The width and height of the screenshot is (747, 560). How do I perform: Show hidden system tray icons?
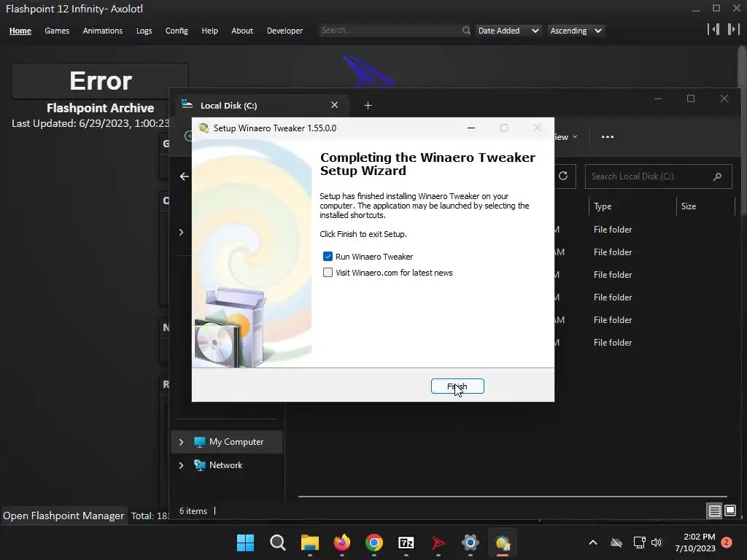pyautogui.click(x=593, y=542)
